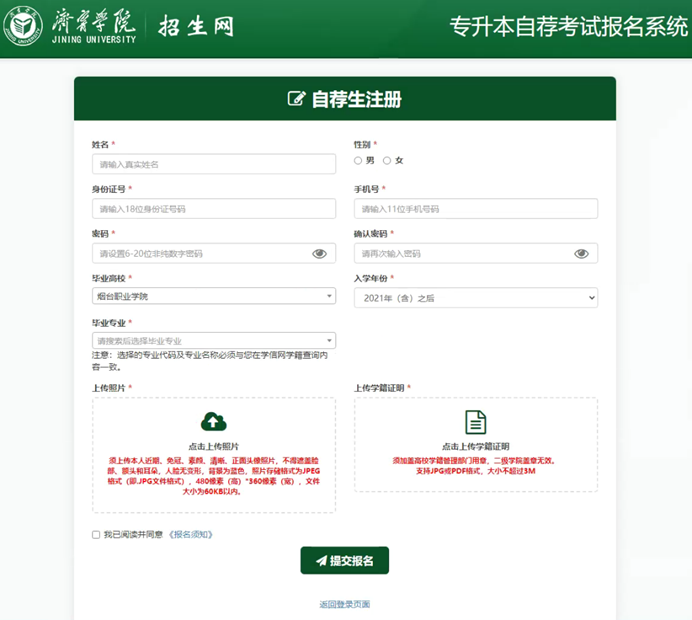
Task: Toggle password visibility eye icon in 密码 field
Action: [319, 254]
